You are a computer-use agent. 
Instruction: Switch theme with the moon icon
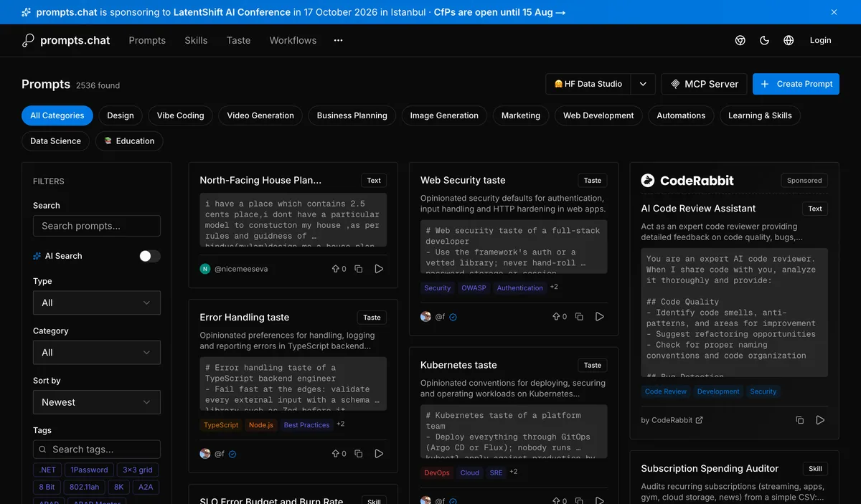point(765,41)
